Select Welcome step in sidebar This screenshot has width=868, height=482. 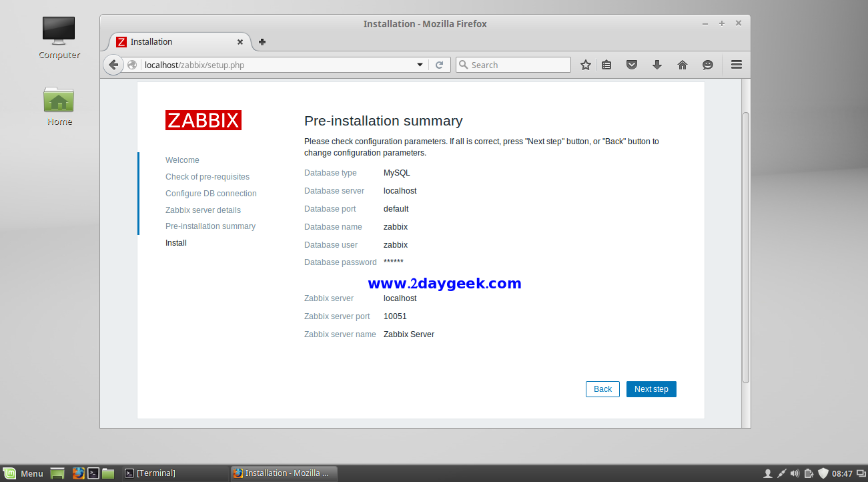pos(182,160)
